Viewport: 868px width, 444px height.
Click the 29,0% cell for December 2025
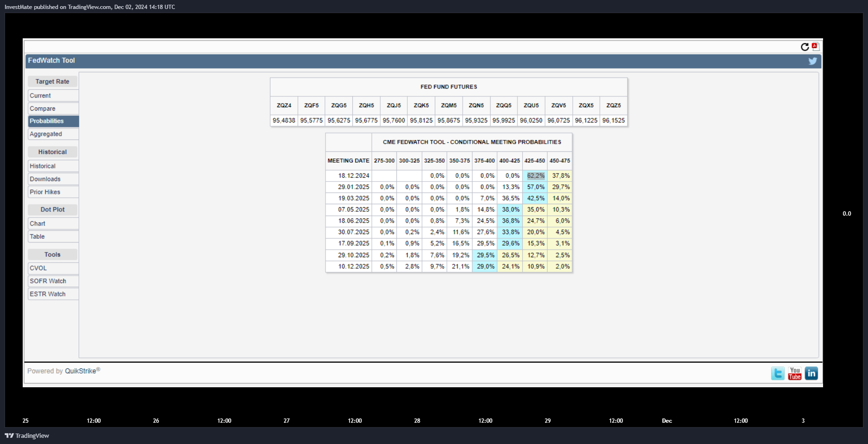pyautogui.click(x=485, y=267)
